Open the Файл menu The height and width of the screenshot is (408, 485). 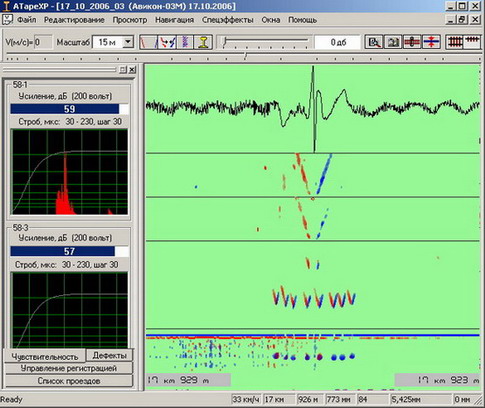(x=26, y=20)
